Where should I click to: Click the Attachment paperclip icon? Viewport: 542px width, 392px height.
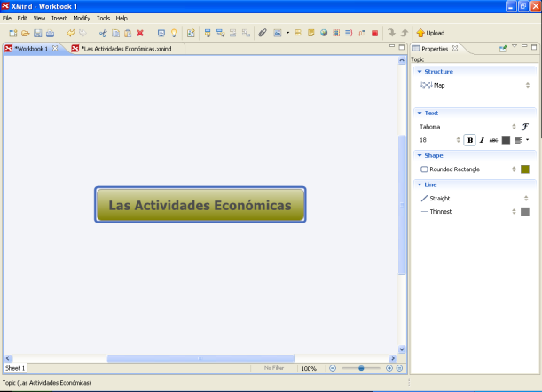(263, 33)
